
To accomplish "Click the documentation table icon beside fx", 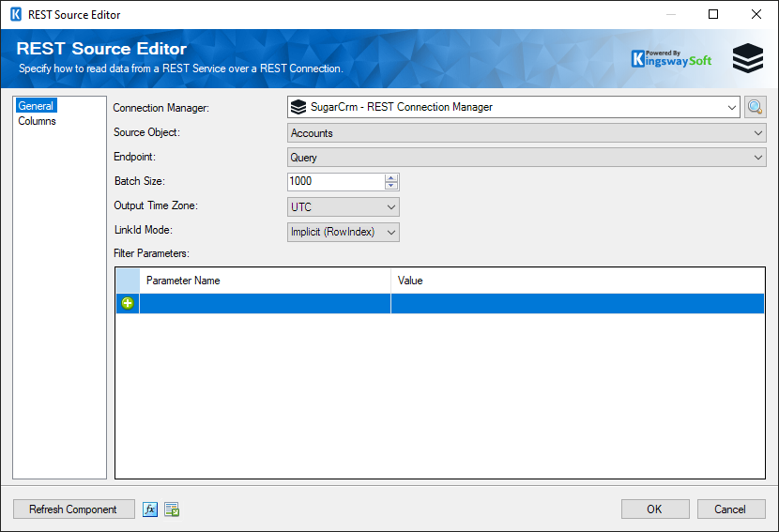I will (x=172, y=509).
